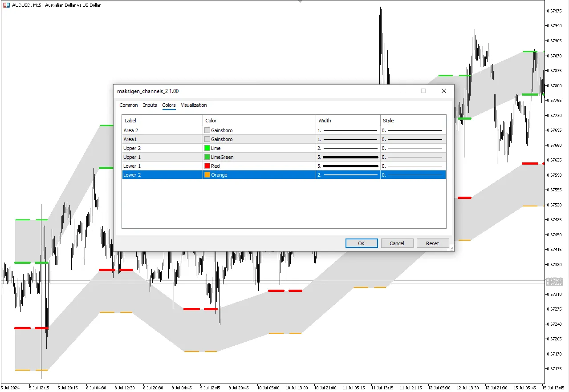Image resolution: width=569 pixels, height=392 pixels.
Task: Click the 0.67135 price scale label
Action: 554,369
